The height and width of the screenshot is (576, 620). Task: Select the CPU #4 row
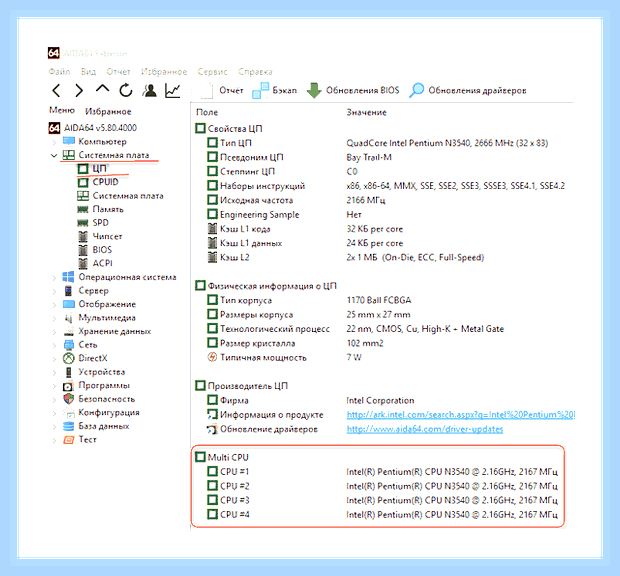[382, 514]
